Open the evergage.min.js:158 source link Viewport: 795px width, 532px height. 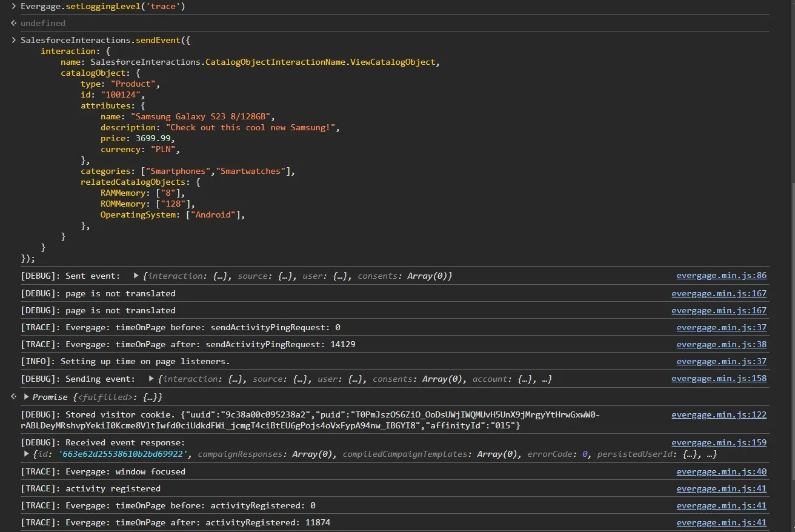(719, 379)
